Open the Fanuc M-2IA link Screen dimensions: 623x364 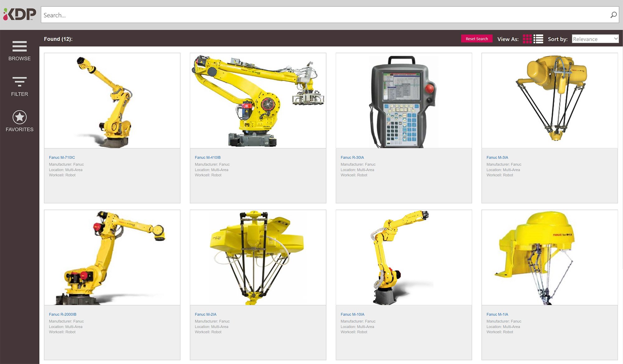click(x=206, y=314)
